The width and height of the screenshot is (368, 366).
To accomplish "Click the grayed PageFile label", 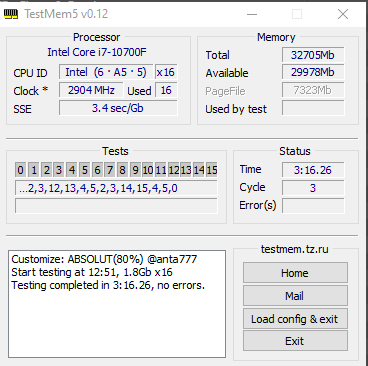I will tap(225, 91).
